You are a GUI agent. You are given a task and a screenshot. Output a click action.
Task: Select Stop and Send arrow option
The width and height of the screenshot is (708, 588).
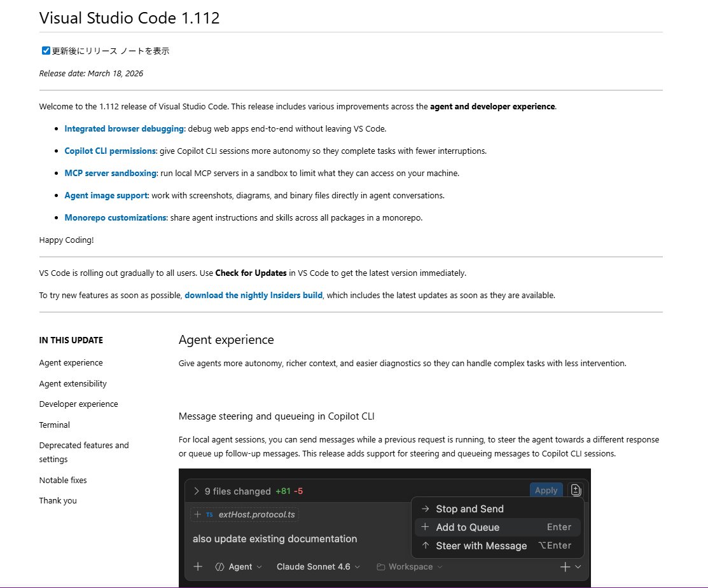pos(469,509)
